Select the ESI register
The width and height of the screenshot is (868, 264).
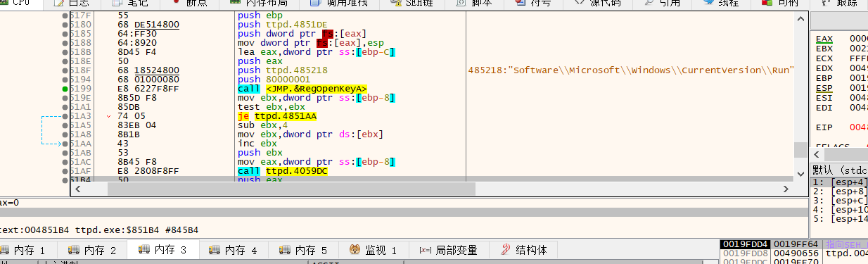click(x=824, y=98)
